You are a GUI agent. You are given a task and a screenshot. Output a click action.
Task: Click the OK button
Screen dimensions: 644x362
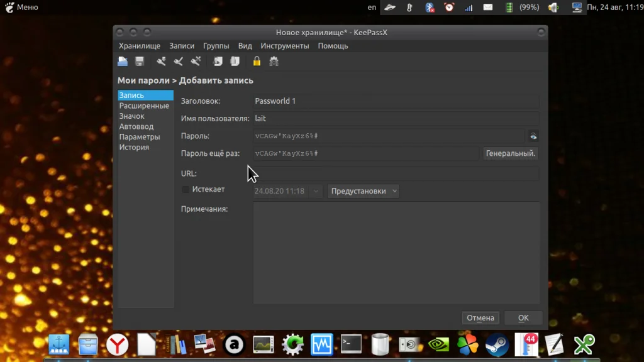(523, 318)
